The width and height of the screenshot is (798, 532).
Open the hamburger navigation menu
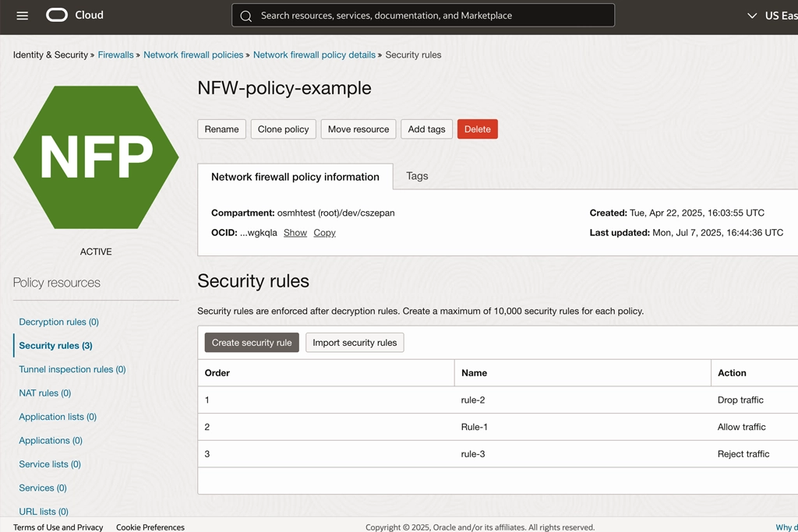pos(22,16)
